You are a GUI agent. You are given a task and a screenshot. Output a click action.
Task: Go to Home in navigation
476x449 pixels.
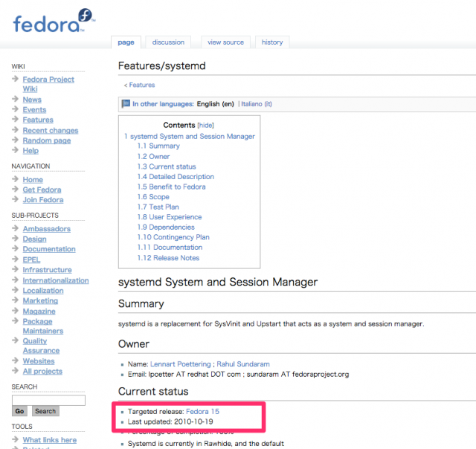(x=33, y=180)
